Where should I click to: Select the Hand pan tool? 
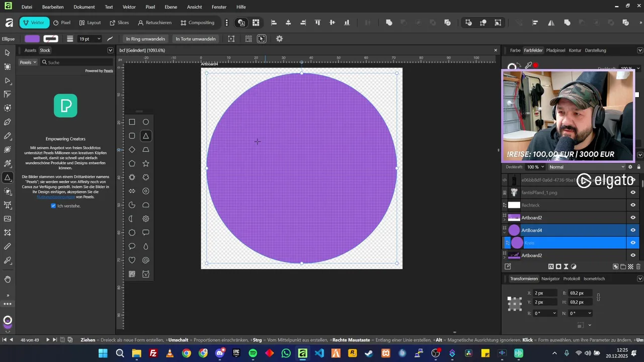coord(8,279)
